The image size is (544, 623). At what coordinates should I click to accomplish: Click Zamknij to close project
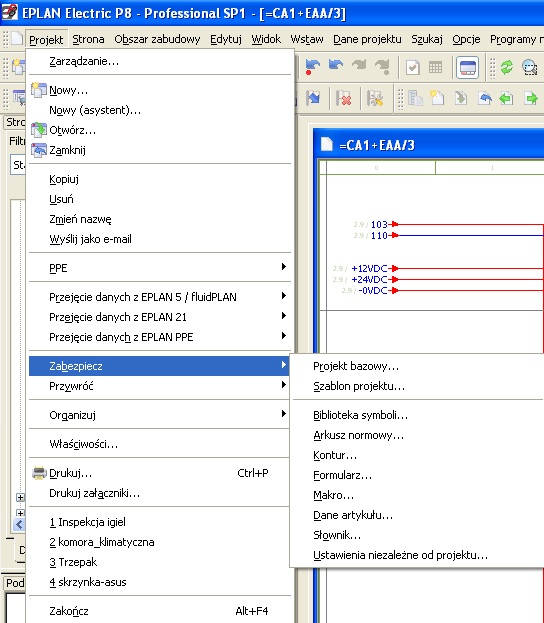click(x=160, y=150)
